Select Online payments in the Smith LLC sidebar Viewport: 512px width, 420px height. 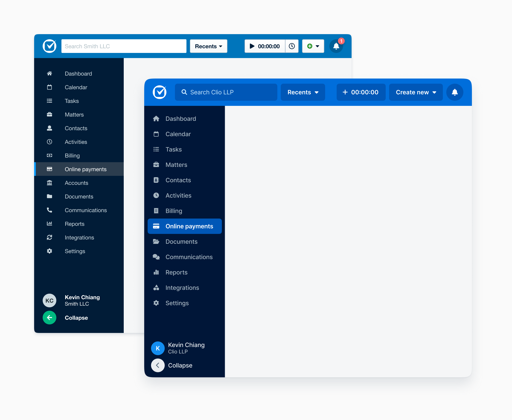click(x=85, y=169)
